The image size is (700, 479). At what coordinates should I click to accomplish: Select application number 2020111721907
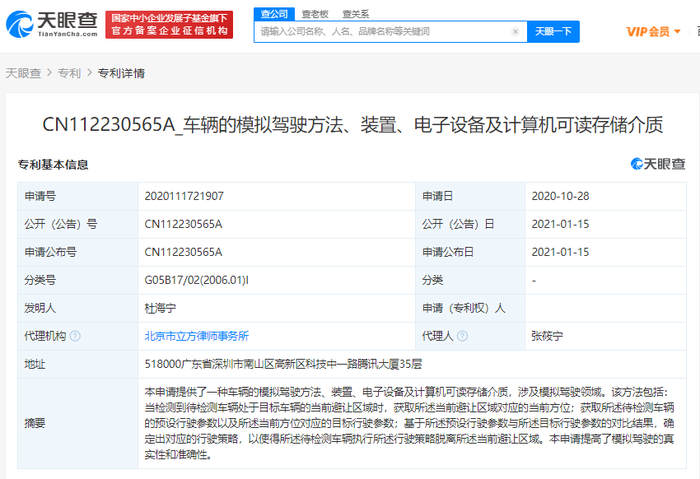[x=184, y=196]
